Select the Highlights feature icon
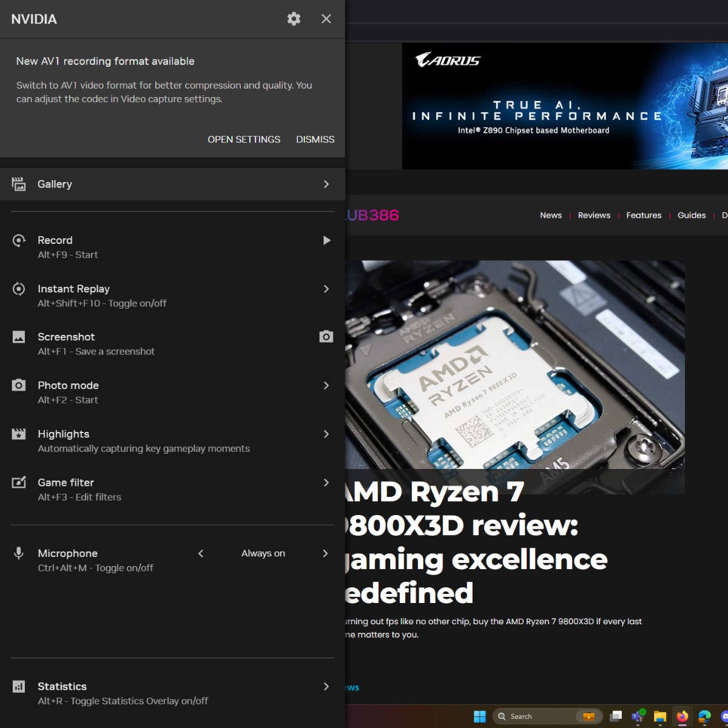The width and height of the screenshot is (728, 728). click(19, 434)
